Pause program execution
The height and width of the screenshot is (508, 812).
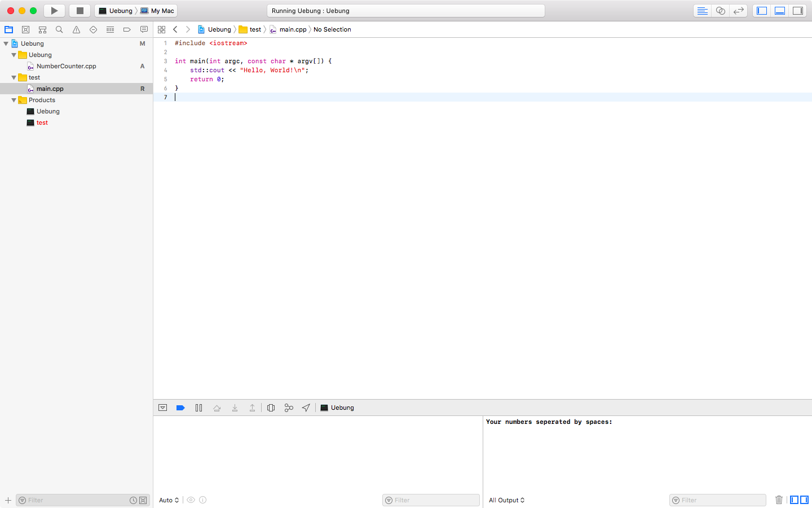click(x=198, y=408)
